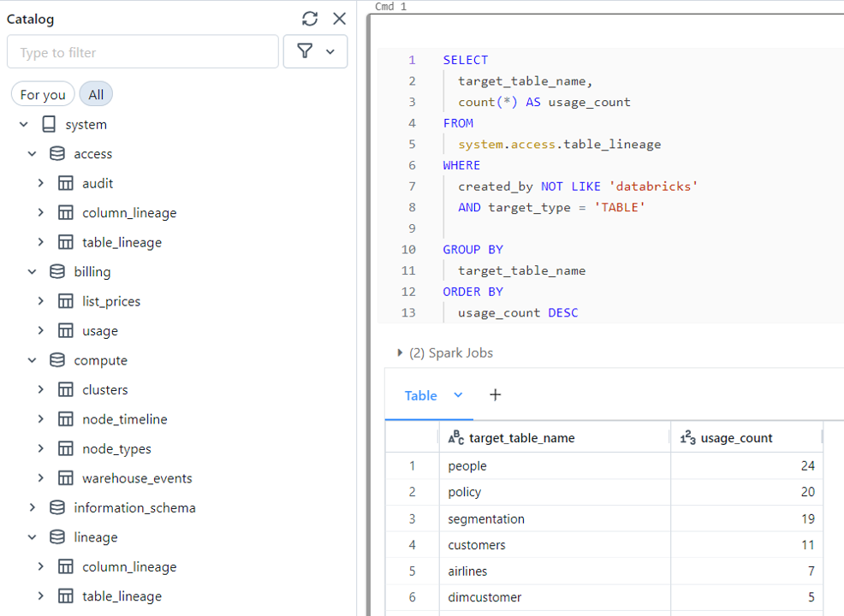Open the Table tab dropdown chevron
Screen dimensions: 844x616
click(x=457, y=395)
